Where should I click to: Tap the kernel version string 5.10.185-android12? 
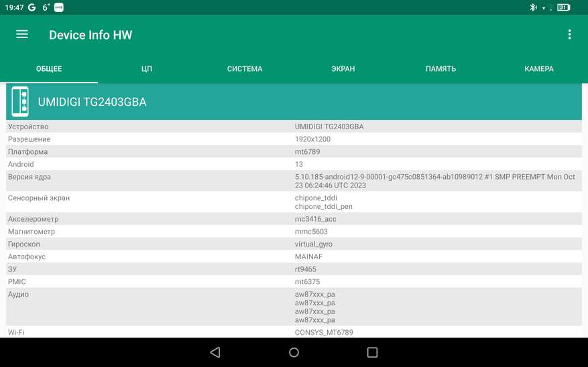pos(434,181)
